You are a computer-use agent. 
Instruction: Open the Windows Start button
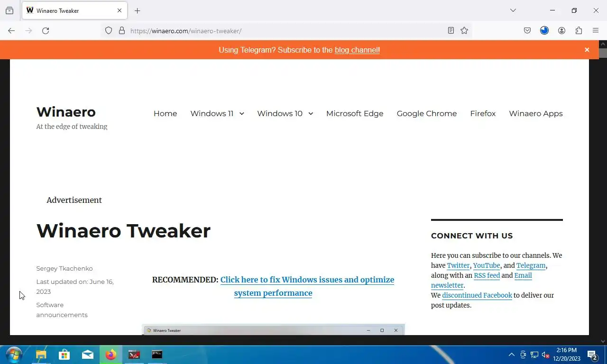(14, 355)
